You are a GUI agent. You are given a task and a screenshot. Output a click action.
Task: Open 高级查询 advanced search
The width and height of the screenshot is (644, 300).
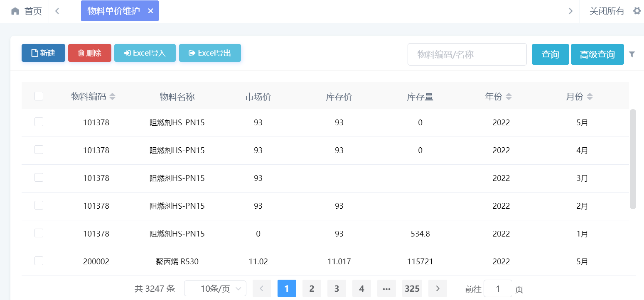(x=597, y=54)
